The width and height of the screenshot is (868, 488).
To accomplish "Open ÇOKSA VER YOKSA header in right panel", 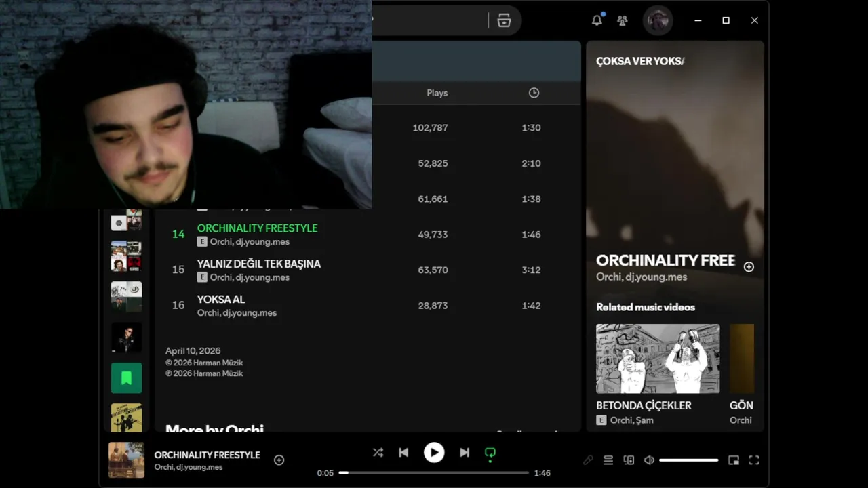I will [640, 61].
